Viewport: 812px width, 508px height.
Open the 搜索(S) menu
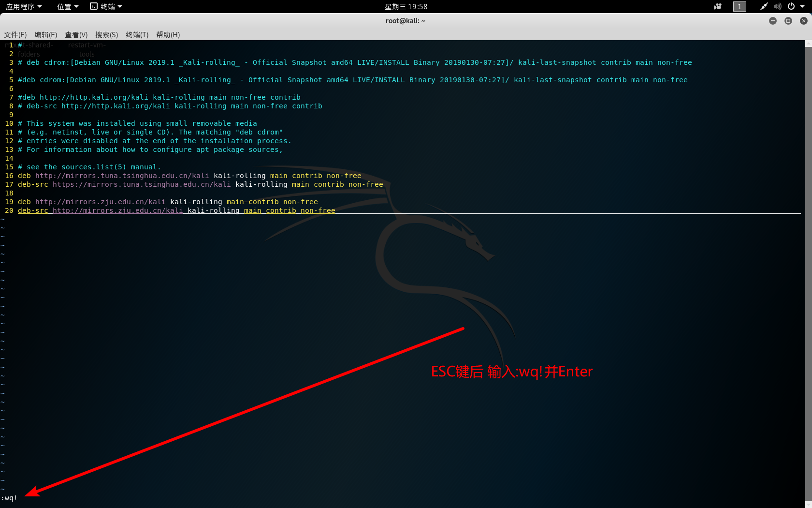point(107,35)
